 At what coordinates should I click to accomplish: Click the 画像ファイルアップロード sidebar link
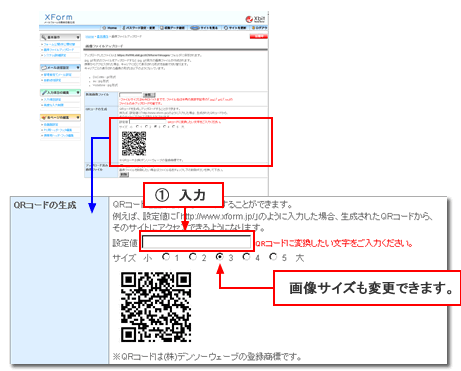coord(59,50)
